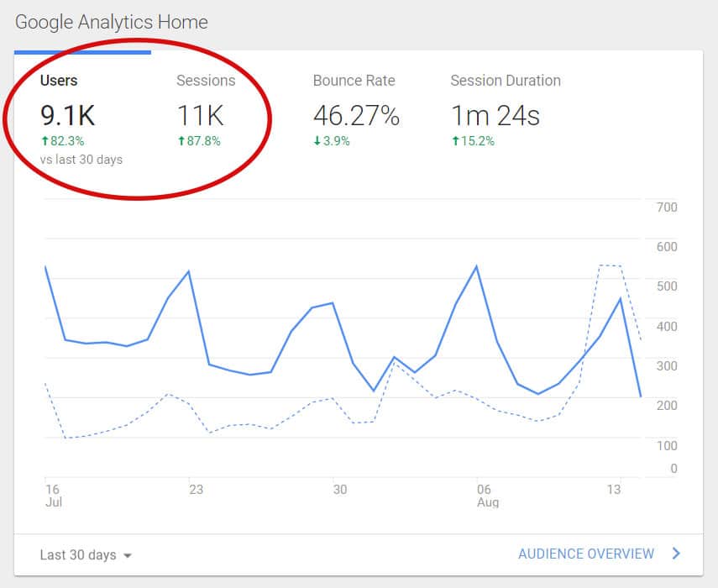Click the 300 y-axis label
718x588 pixels.
pyautogui.click(x=667, y=366)
